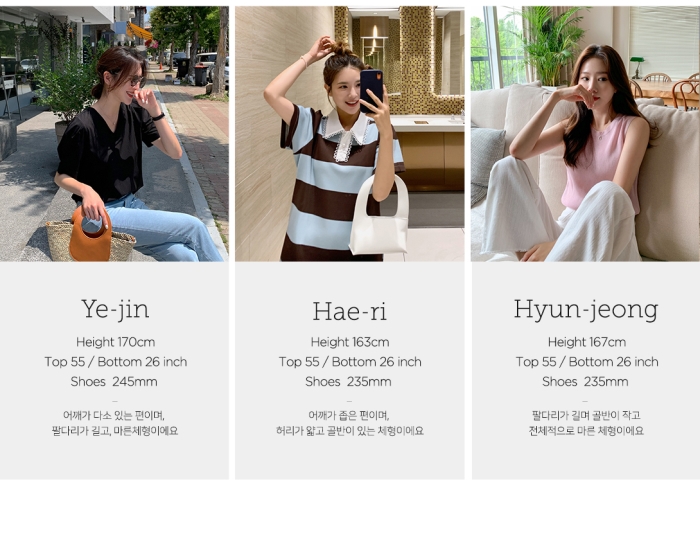Select the Height 170cm text
Screen dimensions: 700x536
click(116, 342)
